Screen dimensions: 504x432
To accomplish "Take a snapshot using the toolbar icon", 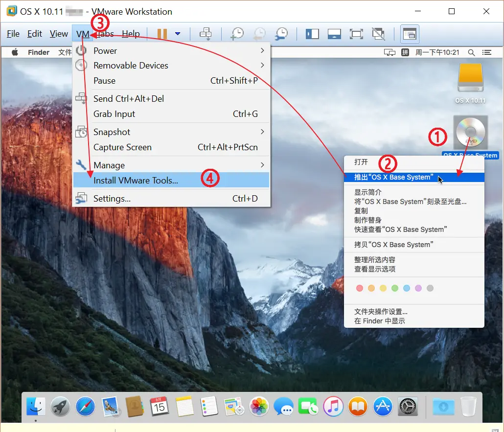I will (237, 34).
